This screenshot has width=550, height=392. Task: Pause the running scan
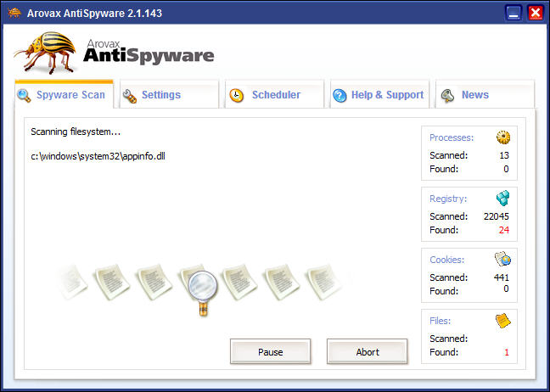click(x=271, y=351)
